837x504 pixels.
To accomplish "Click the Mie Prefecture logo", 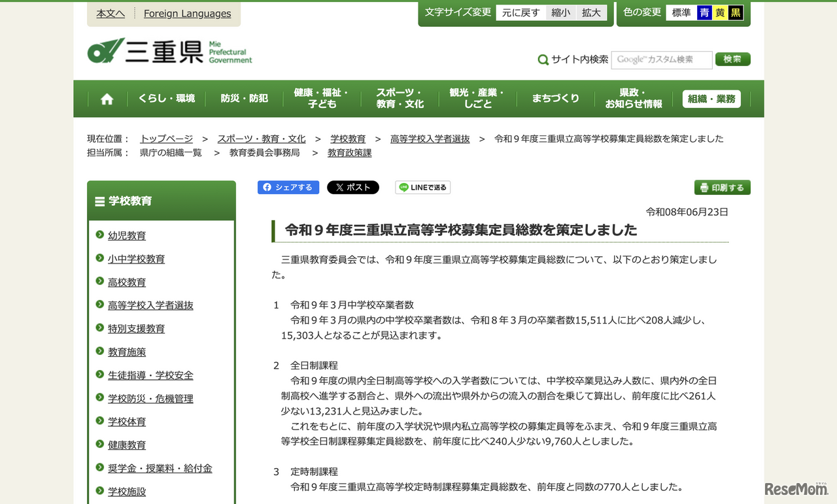I will [169, 52].
